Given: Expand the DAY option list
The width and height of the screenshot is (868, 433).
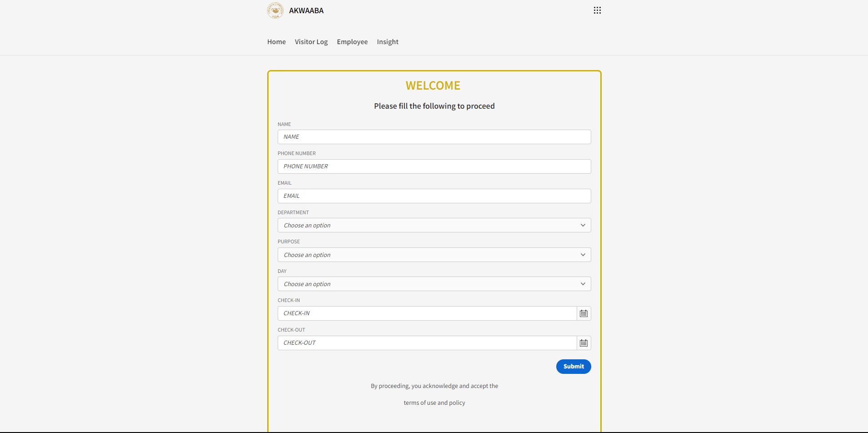Looking at the screenshot, I should click(x=434, y=284).
